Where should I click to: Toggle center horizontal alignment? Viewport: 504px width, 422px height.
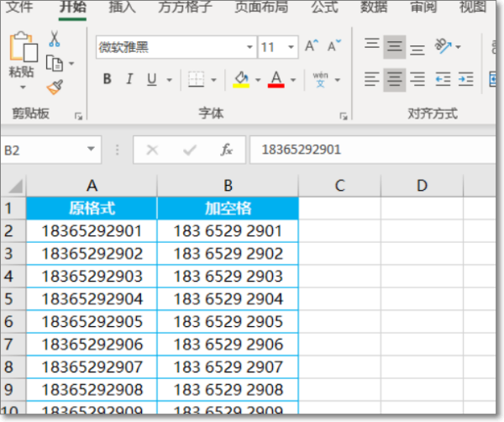395,80
